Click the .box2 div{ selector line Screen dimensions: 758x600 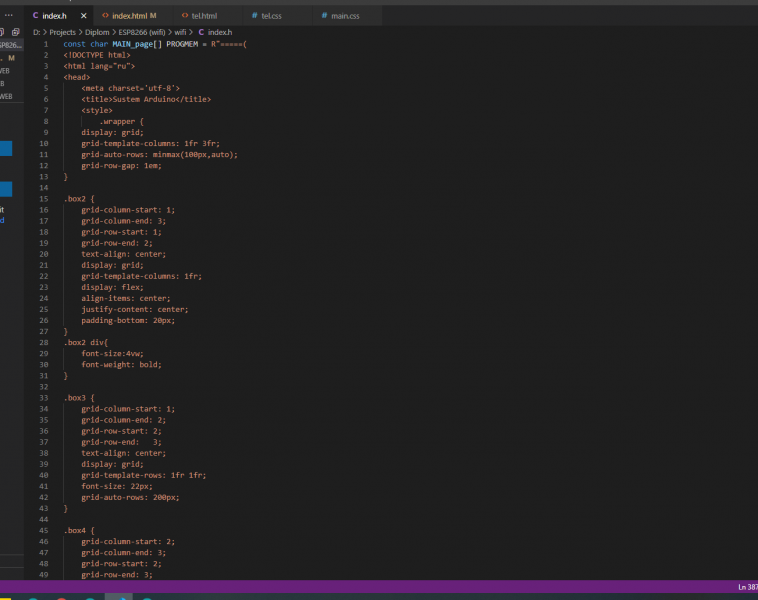pos(86,342)
